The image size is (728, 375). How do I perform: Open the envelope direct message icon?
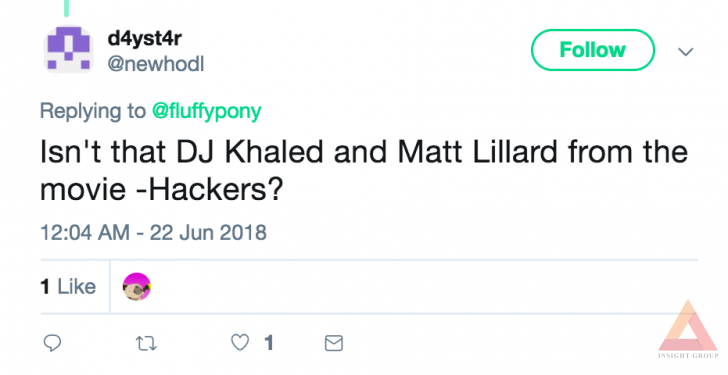(x=333, y=343)
